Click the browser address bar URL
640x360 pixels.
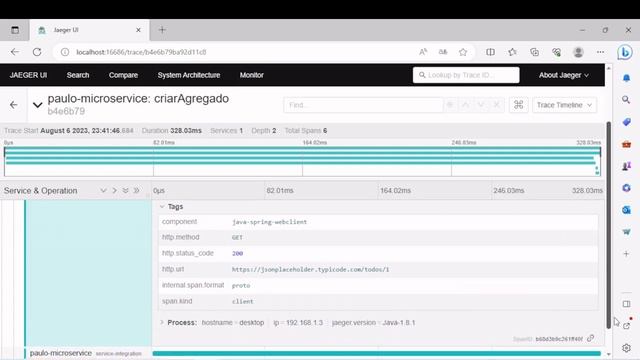[x=141, y=52]
